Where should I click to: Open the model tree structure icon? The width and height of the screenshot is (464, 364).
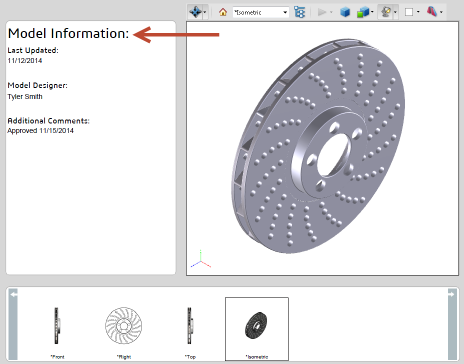click(x=300, y=12)
